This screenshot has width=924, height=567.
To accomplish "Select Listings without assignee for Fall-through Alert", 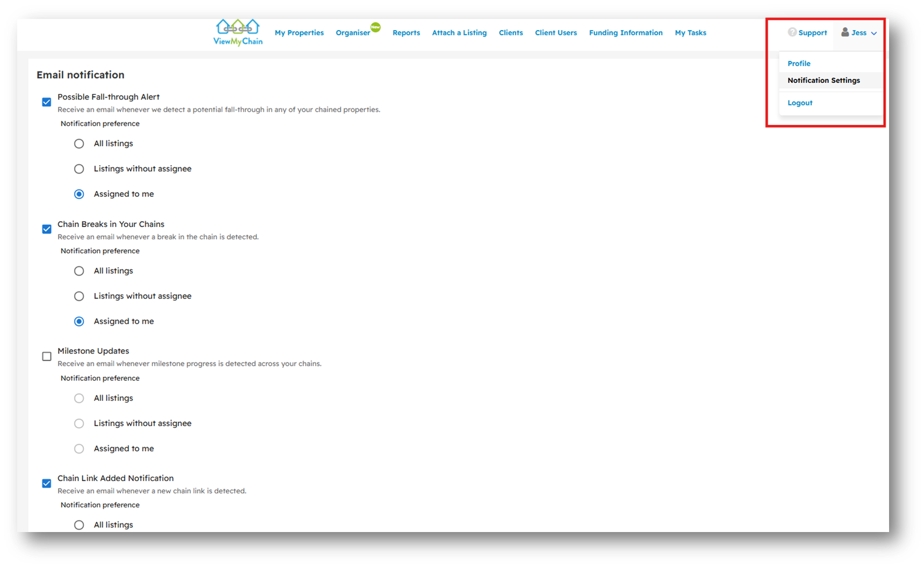I will (79, 169).
